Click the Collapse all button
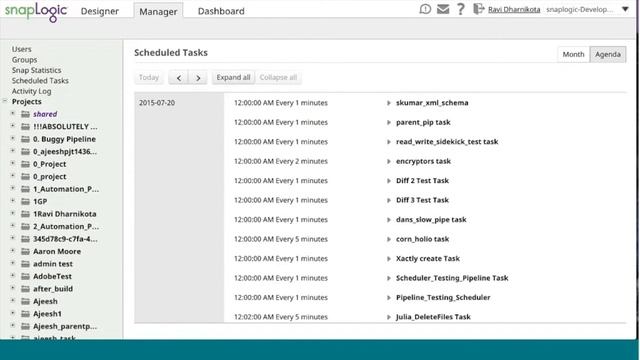Viewport: 640px width, 360px height. click(278, 78)
